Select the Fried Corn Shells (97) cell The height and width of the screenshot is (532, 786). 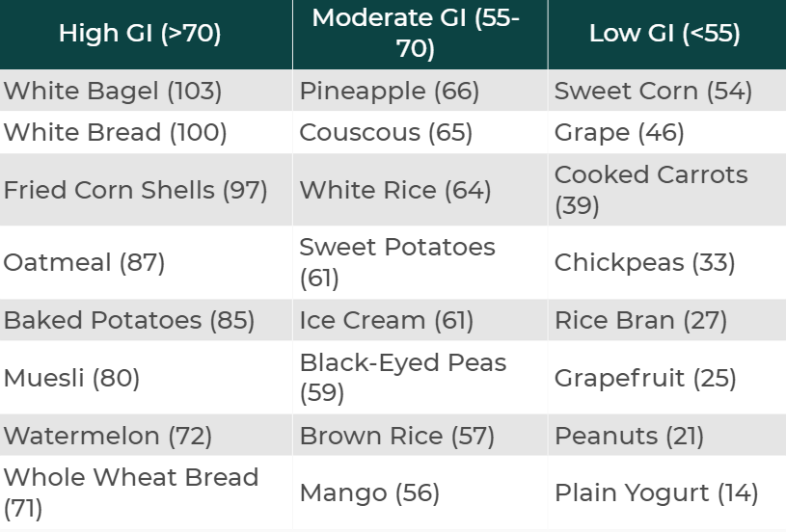[136, 190]
